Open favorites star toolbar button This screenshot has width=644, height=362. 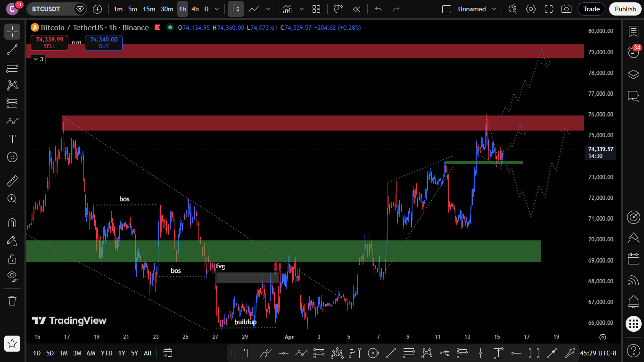tap(12, 344)
